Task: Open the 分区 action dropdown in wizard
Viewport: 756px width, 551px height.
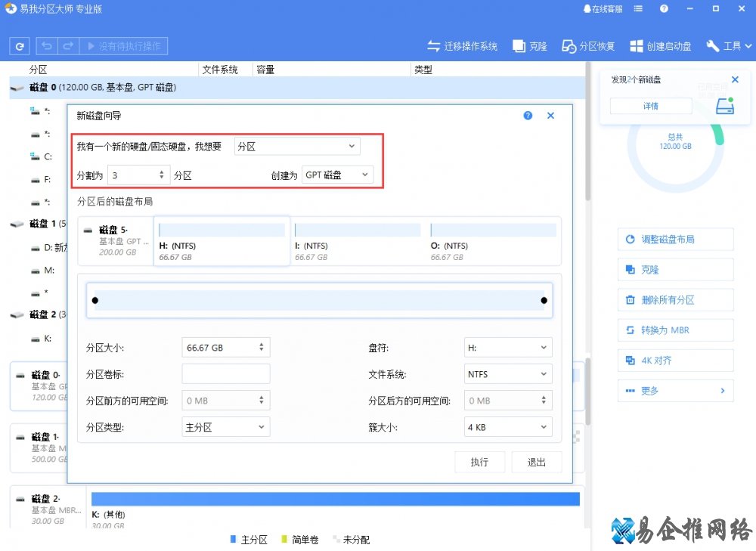Action: [x=296, y=145]
